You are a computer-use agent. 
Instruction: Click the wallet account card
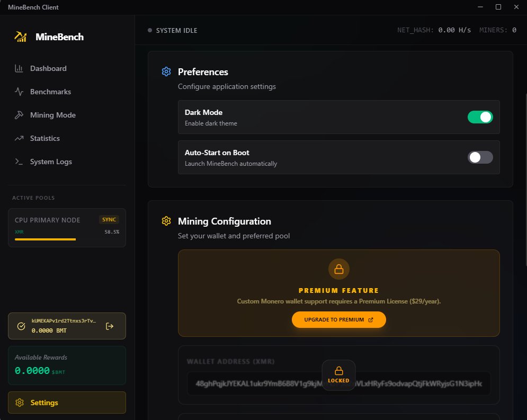coord(67,326)
